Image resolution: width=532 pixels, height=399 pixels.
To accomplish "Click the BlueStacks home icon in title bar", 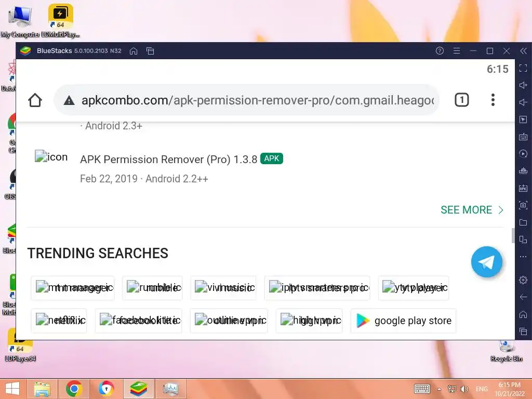I will point(134,51).
